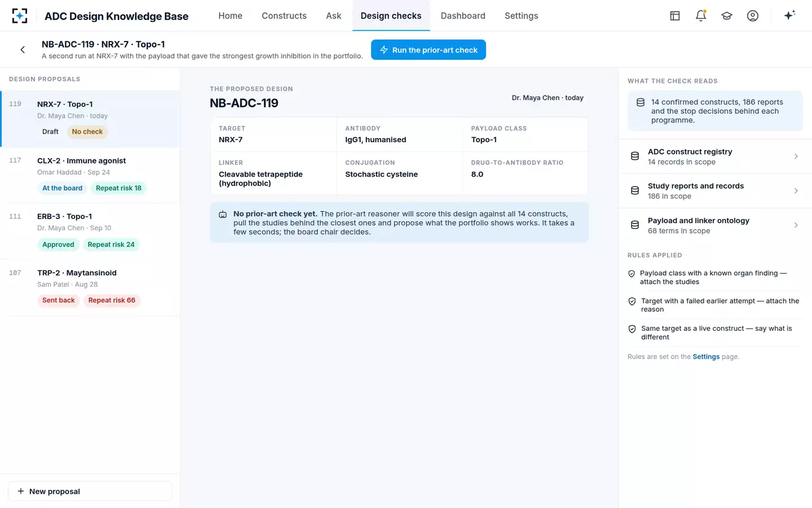Open the user account profile icon
The height and width of the screenshot is (508, 812).
pyautogui.click(x=753, y=16)
